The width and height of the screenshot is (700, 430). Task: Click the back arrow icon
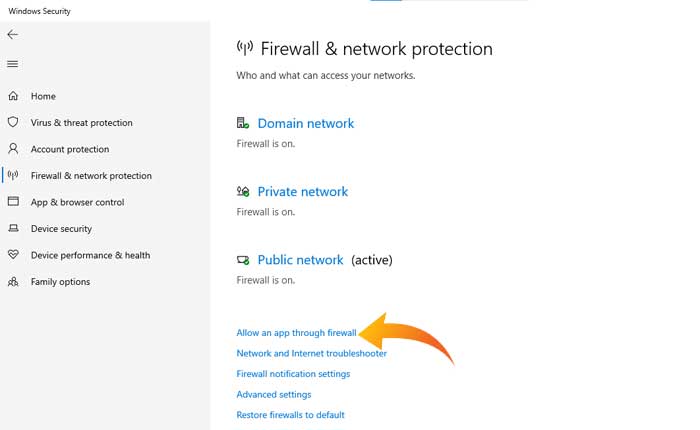click(12, 34)
